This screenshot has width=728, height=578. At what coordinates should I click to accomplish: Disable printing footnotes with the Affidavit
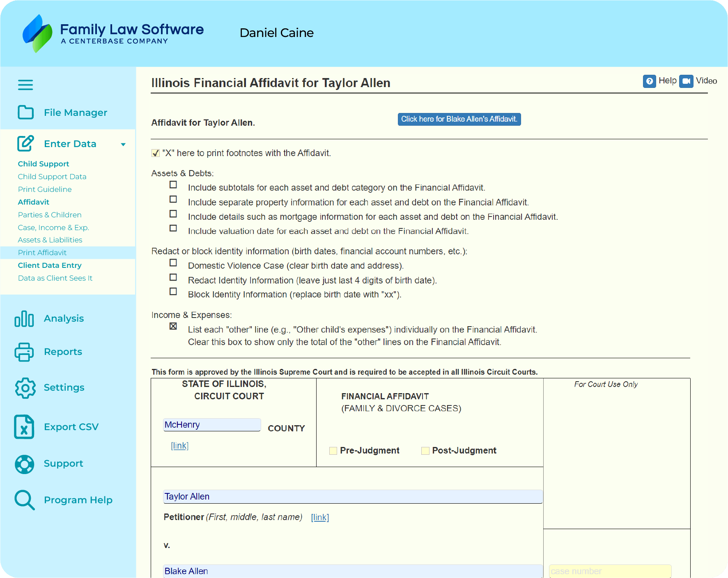click(x=156, y=153)
